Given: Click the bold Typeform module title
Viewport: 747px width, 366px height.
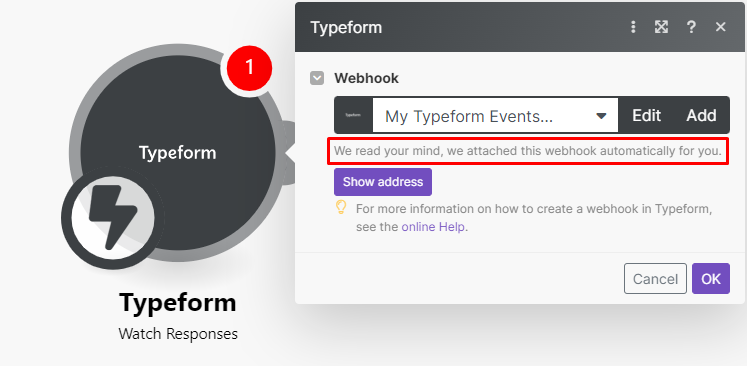Looking at the screenshot, I should point(178,303).
